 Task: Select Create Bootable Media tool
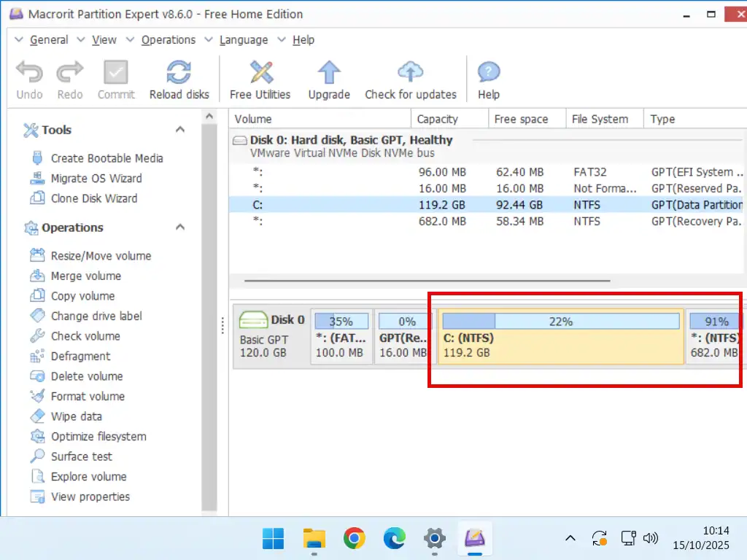pos(107,158)
